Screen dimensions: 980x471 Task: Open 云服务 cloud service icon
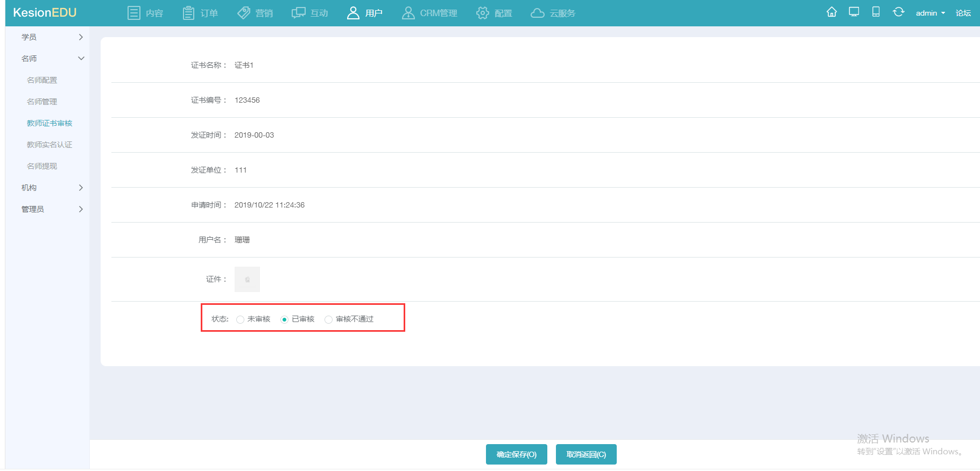point(538,13)
